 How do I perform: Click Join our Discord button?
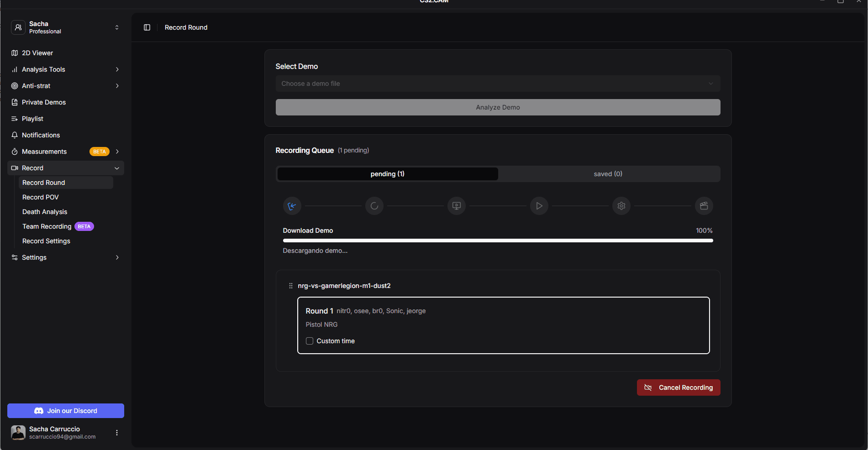(x=66, y=411)
